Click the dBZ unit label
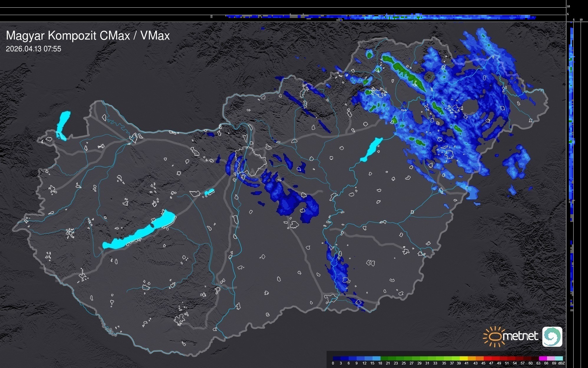 click(561, 363)
